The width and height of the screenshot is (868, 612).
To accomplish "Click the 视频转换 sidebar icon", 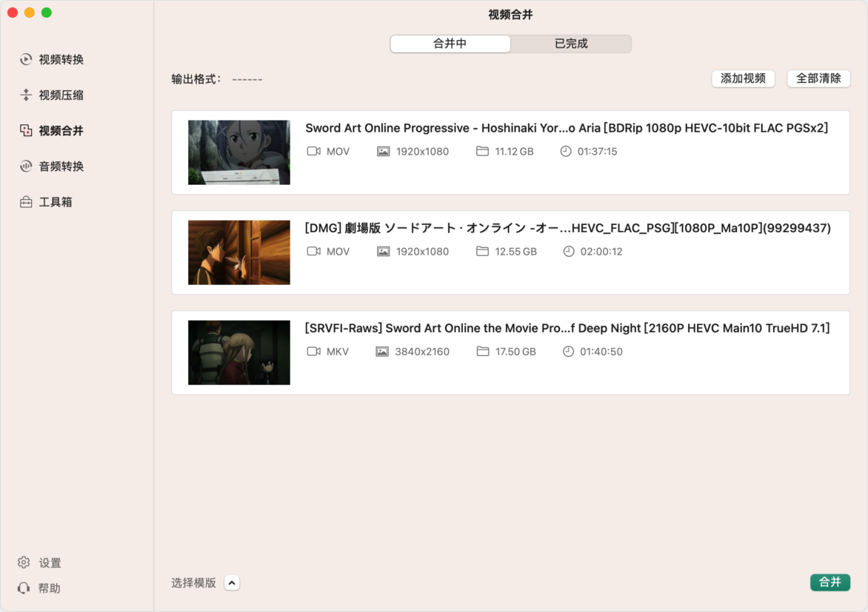I will click(26, 59).
